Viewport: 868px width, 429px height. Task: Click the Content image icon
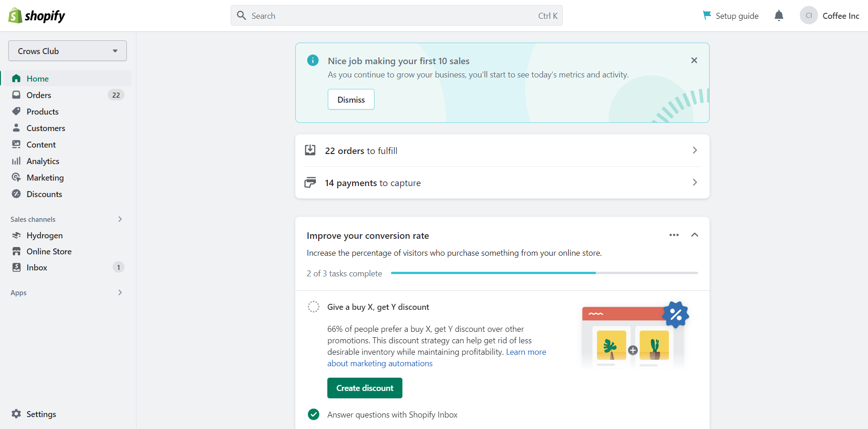[16, 144]
